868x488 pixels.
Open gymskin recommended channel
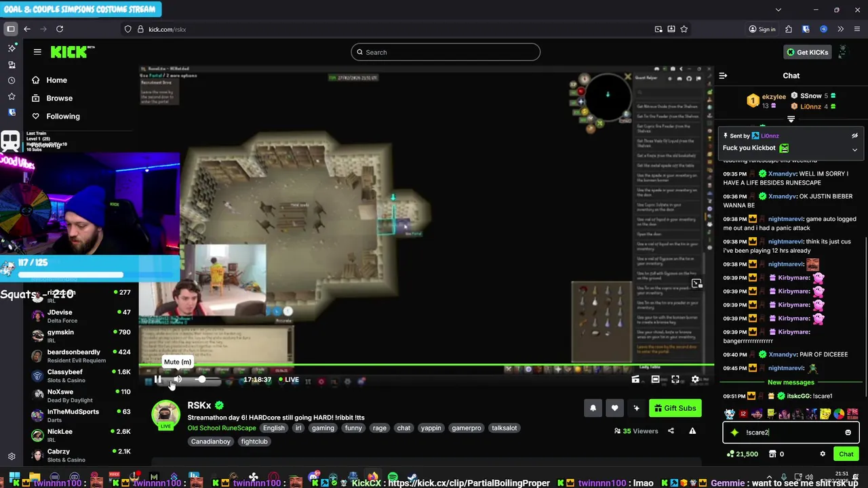[81, 335]
